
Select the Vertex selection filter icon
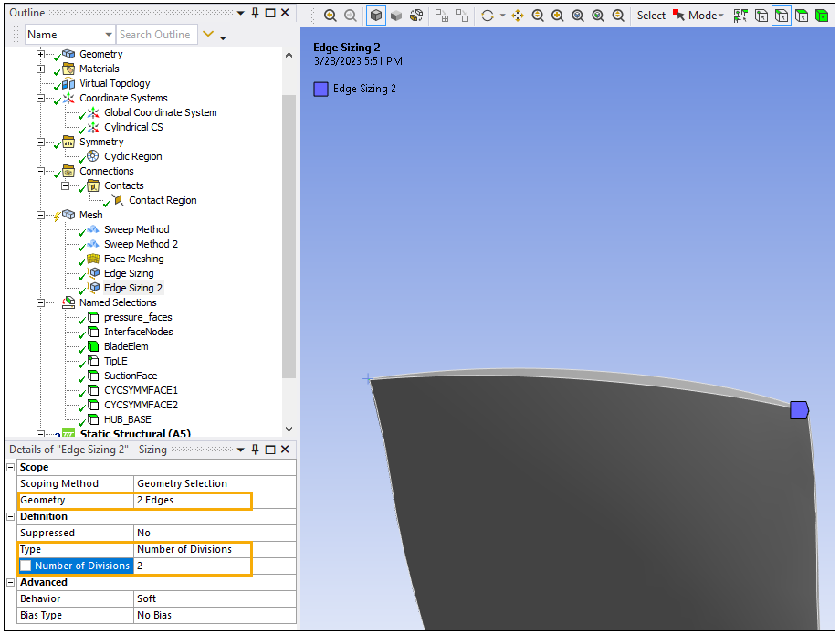coord(761,16)
